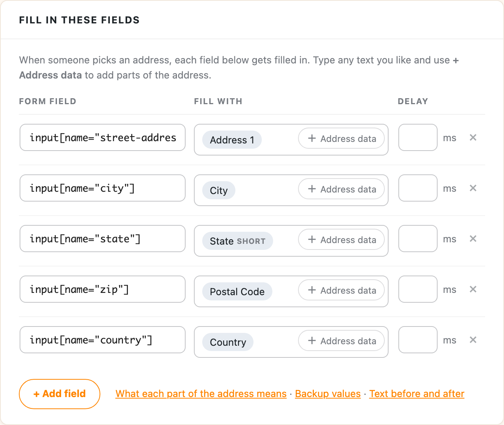Viewport: 504px width, 425px height.
Task: Select the State SHORT tag chip
Action: pos(238,241)
